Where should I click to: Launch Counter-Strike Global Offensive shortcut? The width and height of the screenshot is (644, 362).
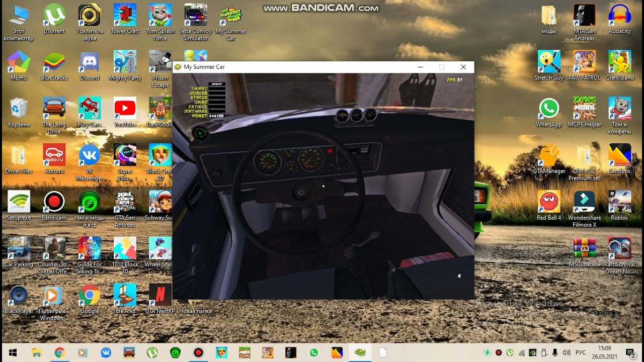(x=54, y=256)
